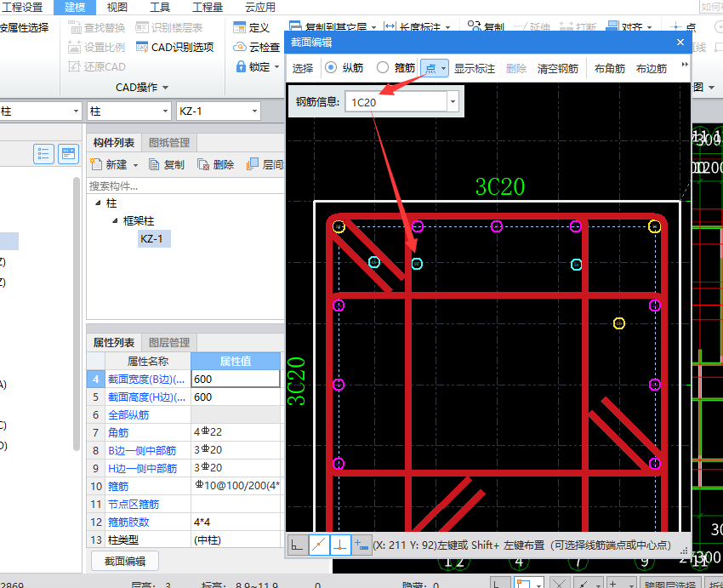The image size is (723, 588).
Task: Expand the CAD操作 group dropdown
Action: pos(166,87)
